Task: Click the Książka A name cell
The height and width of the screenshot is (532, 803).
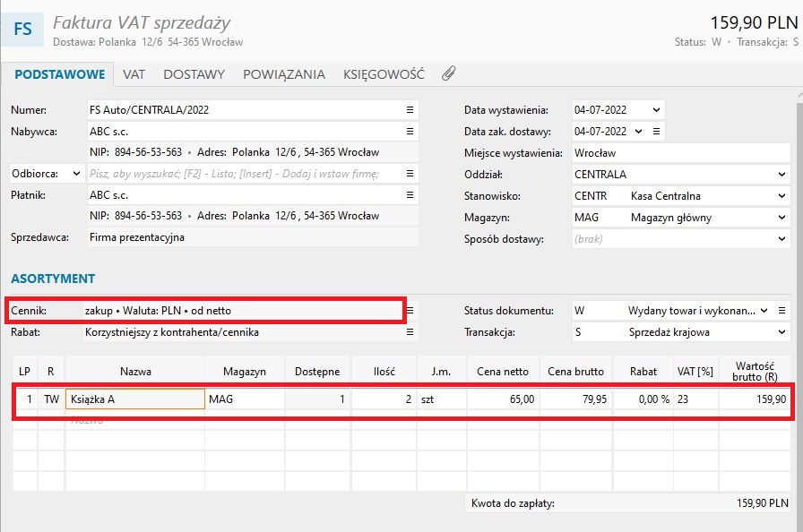Action: click(x=134, y=399)
